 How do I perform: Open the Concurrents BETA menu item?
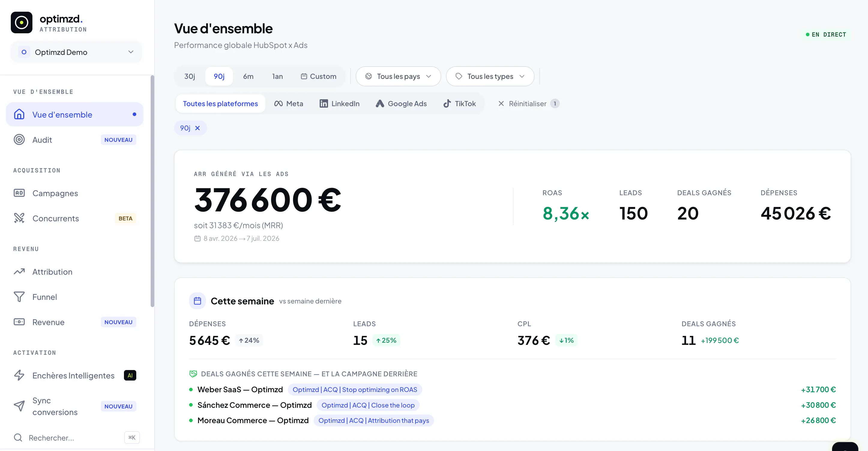coord(75,218)
